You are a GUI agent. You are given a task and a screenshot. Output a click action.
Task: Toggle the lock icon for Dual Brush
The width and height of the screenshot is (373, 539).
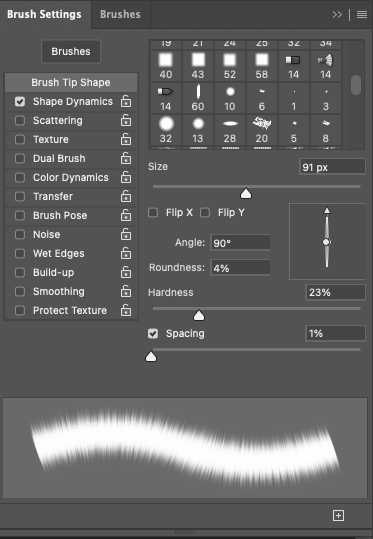[x=126, y=158]
